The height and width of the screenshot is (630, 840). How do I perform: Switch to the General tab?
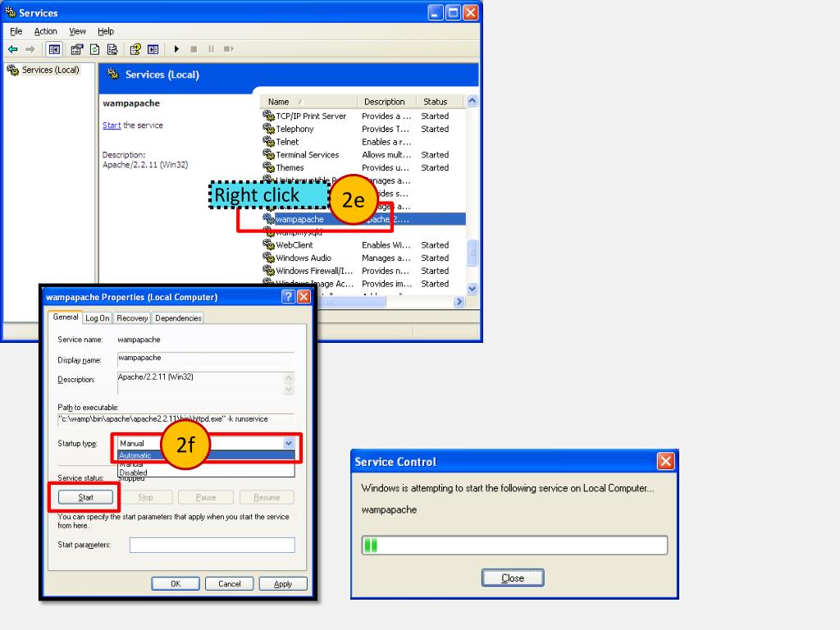coord(66,317)
